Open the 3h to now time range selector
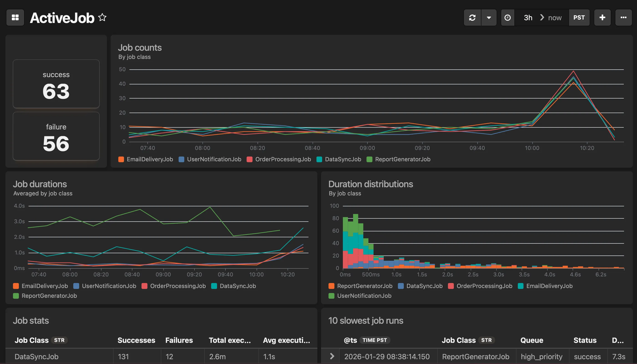Viewport: 637px width, 364px height. pyautogui.click(x=541, y=18)
